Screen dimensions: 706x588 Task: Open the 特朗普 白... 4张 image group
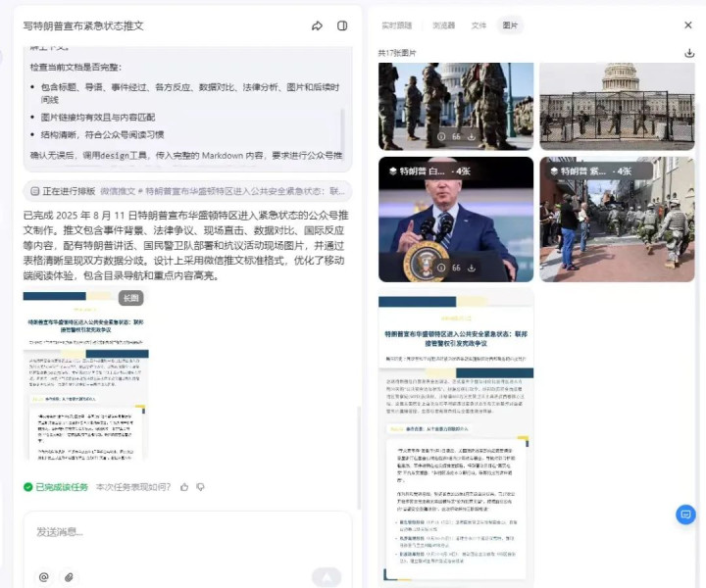click(456, 220)
